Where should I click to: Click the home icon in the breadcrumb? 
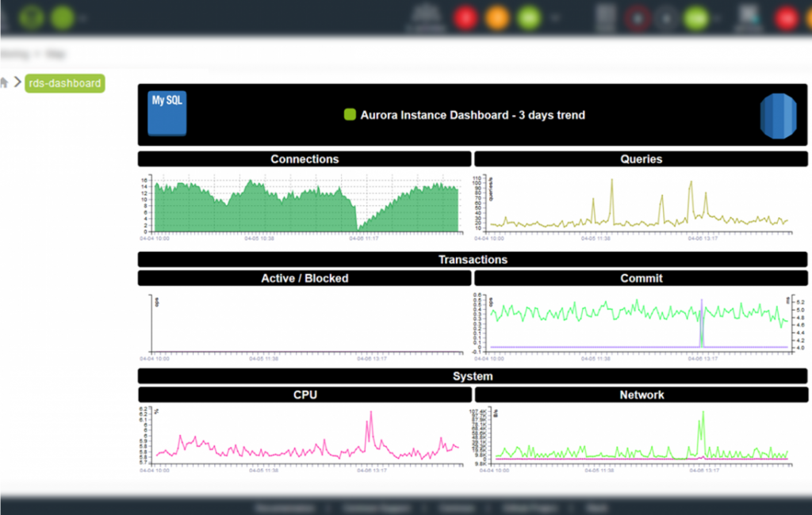click(4, 83)
